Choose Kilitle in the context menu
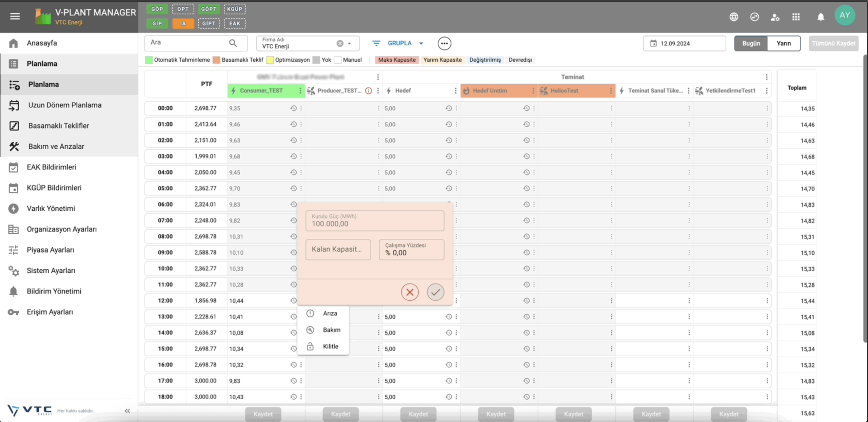Screen dimensions: 868x422 330,346
